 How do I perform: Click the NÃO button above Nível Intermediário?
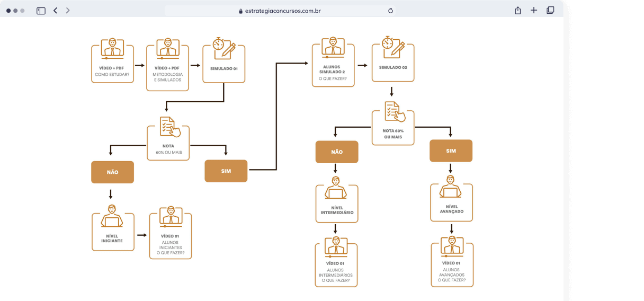(337, 152)
